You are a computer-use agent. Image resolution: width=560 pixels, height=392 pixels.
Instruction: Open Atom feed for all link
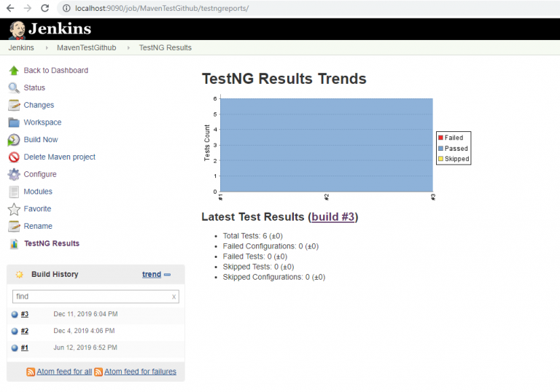click(x=64, y=372)
